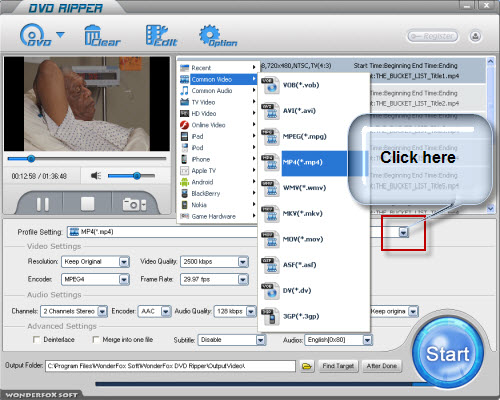Open the iPad device category

click(x=218, y=136)
